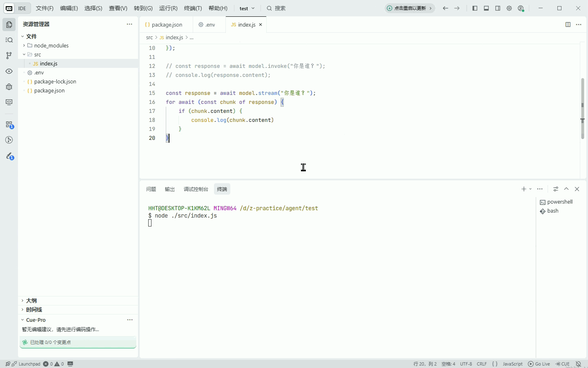The image size is (588, 368).
Task: Open the Explorer view in the activity bar
Action: click(x=9, y=25)
